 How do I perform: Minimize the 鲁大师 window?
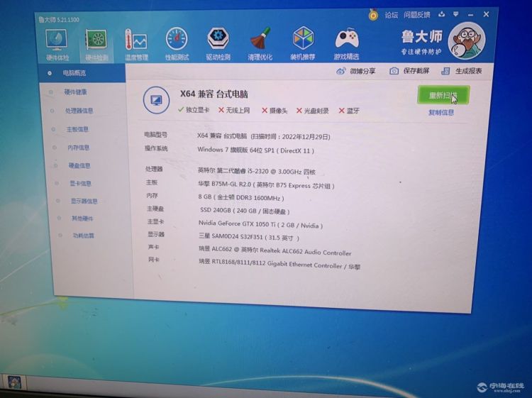tap(470, 15)
